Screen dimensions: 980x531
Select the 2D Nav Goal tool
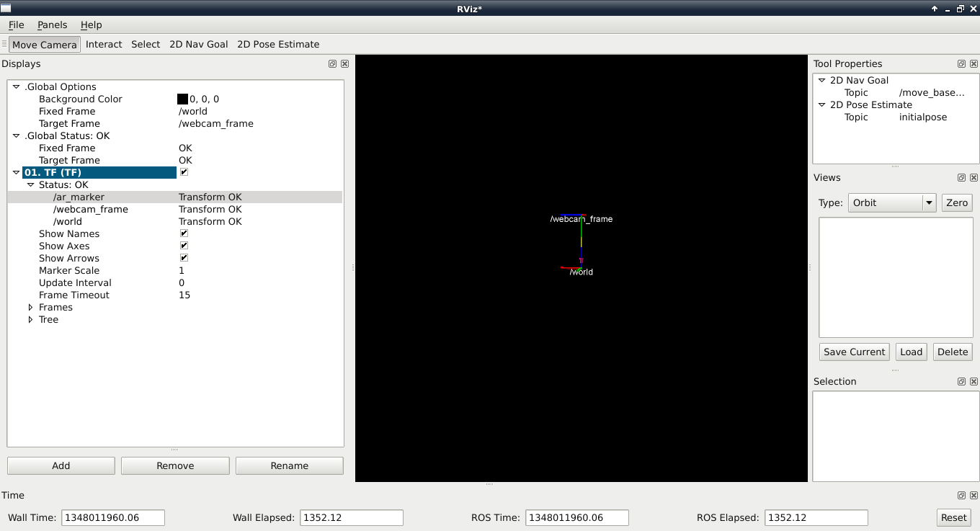click(x=198, y=45)
